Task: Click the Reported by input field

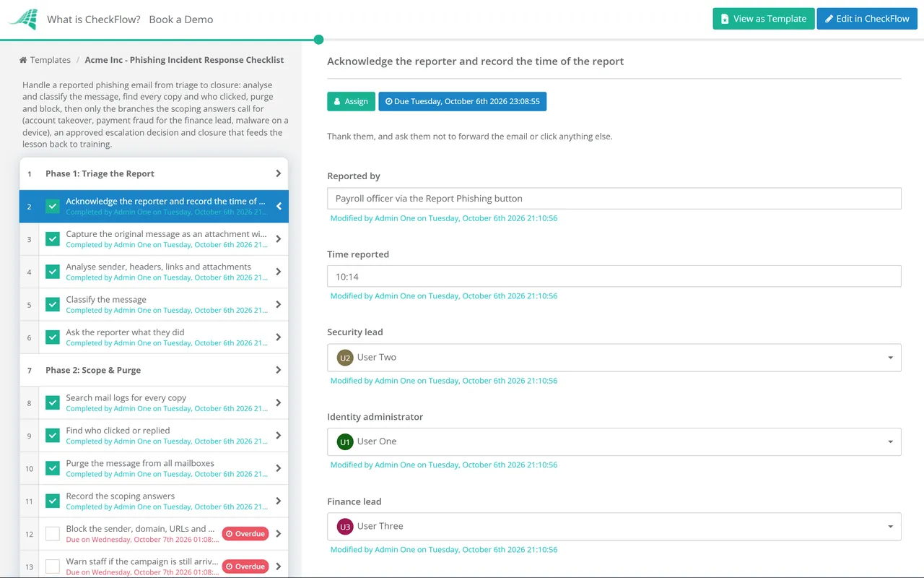Action: pos(614,199)
